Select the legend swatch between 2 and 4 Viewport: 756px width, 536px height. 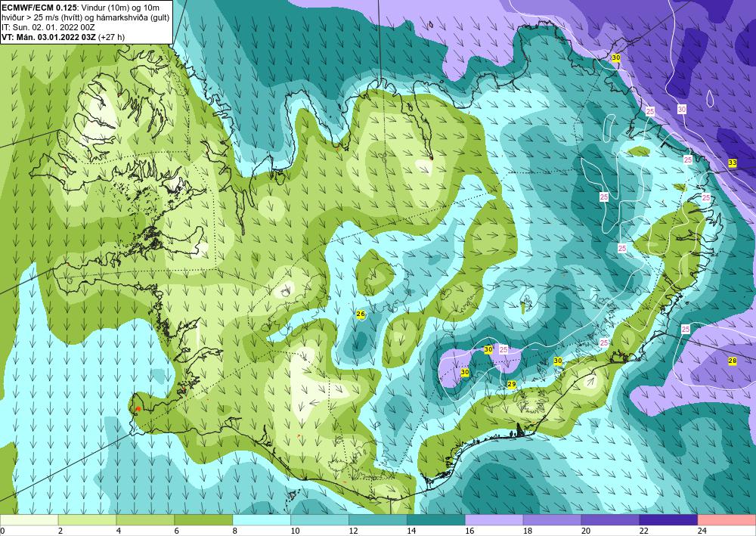[87, 520]
